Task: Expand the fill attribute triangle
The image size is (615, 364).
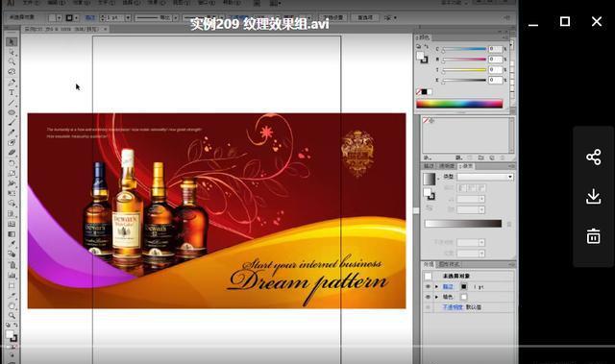Action: pyautogui.click(x=436, y=297)
